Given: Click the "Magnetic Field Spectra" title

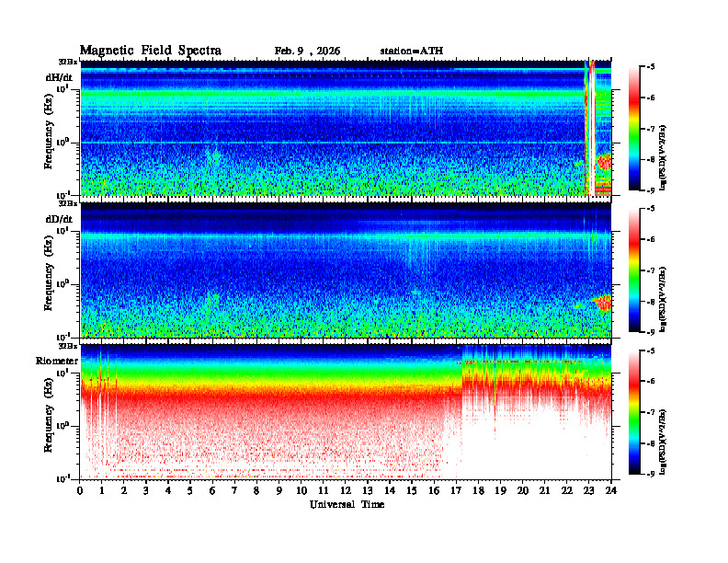Looking at the screenshot, I should pyautogui.click(x=151, y=51).
